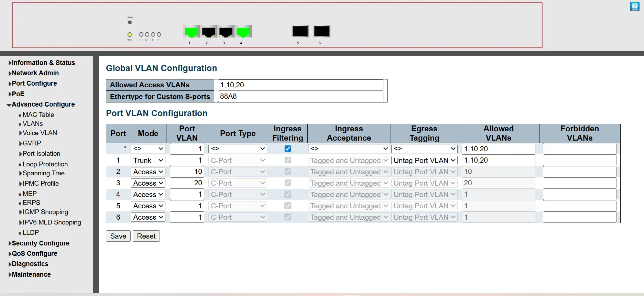The height and width of the screenshot is (296, 644).
Task: Click black port 2 icon on switch panel
Action: click(209, 32)
